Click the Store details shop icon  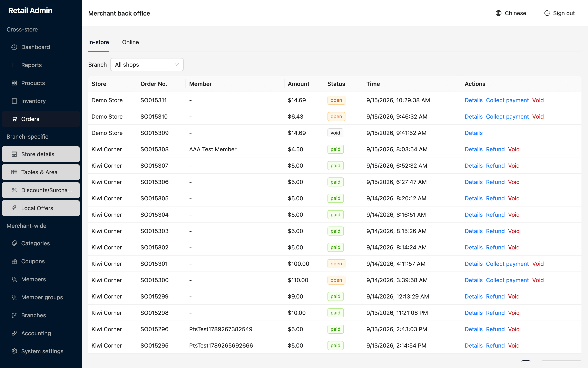tap(14, 154)
